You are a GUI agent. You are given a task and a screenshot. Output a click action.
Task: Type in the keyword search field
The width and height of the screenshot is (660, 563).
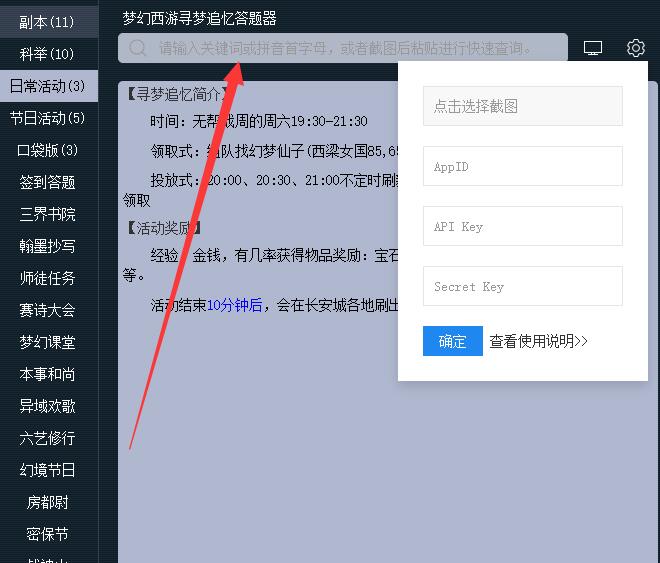coord(350,48)
